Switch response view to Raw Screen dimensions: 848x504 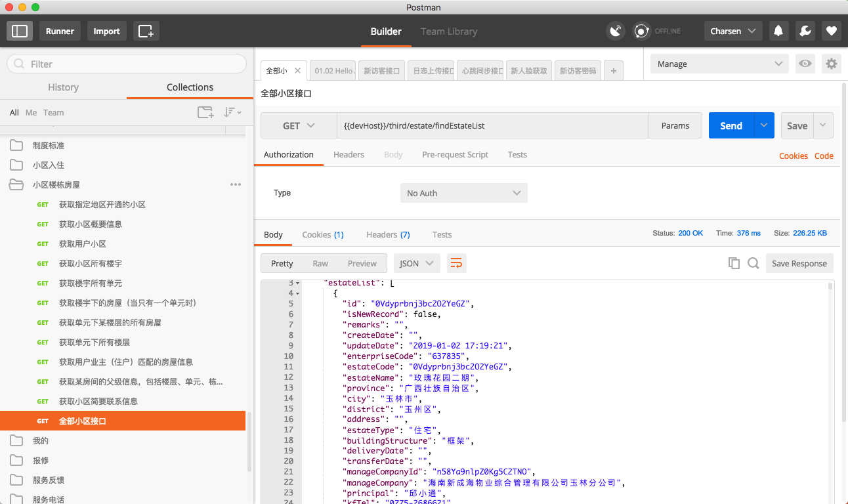[x=320, y=263]
